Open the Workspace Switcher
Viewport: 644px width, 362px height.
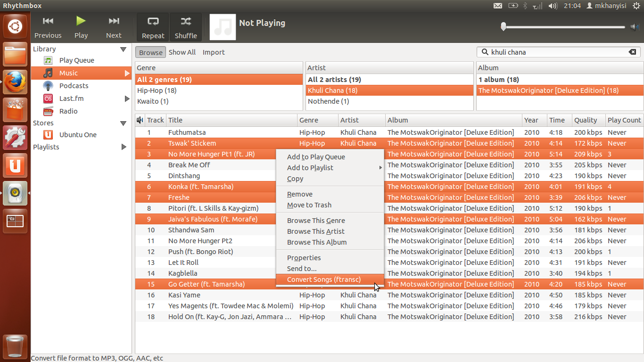click(x=15, y=221)
